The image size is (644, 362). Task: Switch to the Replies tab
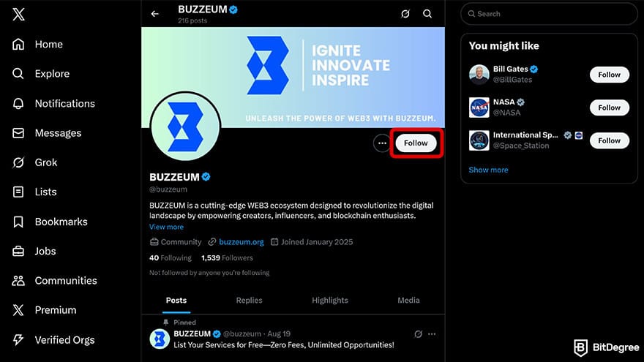249,301
